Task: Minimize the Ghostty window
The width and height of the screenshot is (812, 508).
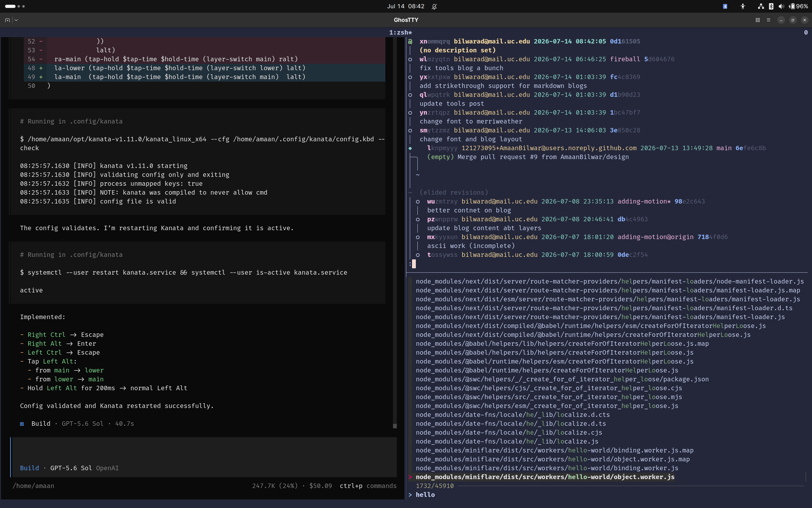Action: [x=781, y=20]
